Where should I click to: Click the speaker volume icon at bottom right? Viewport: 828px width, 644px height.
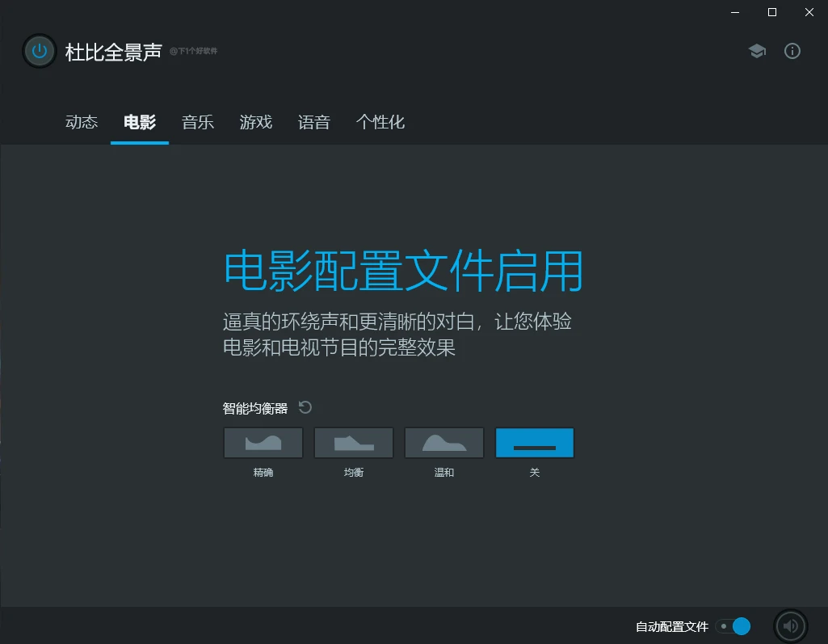click(791, 626)
